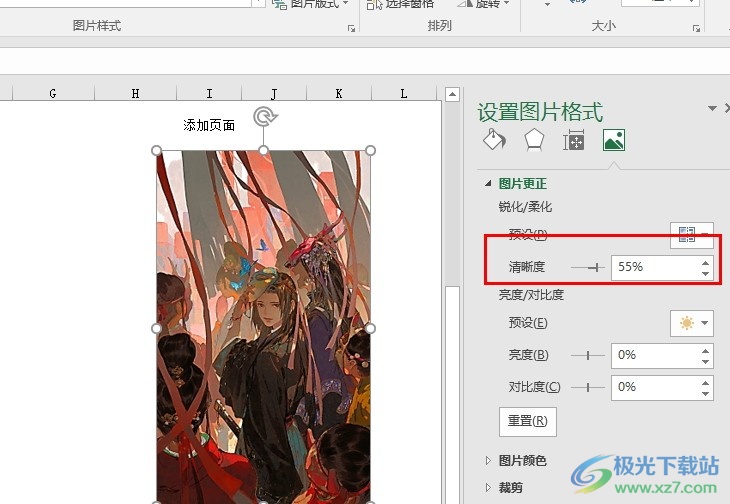Click the 重置(R) reset button
The height and width of the screenshot is (504, 730).
(x=527, y=422)
